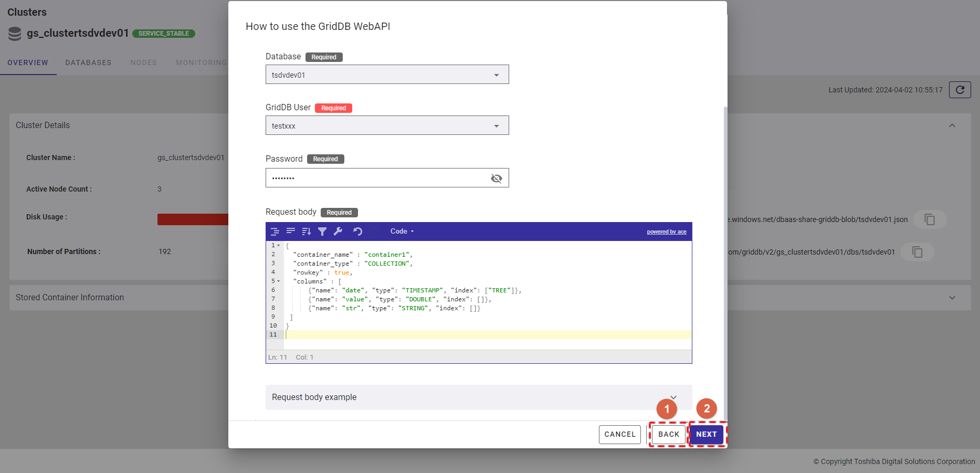Open the GridDB User dropdown showing testxxx
980x473 pixels.
387,125
